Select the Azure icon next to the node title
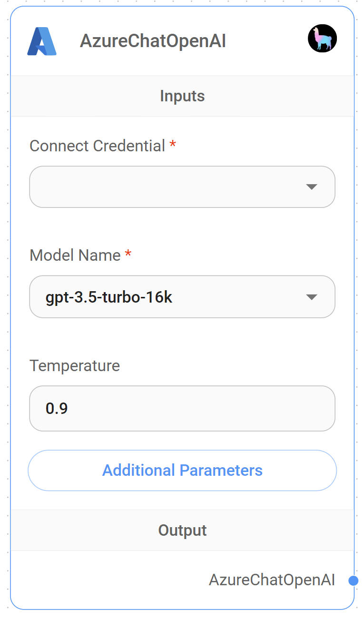This screenshot has width=364, height=619. 42,41
